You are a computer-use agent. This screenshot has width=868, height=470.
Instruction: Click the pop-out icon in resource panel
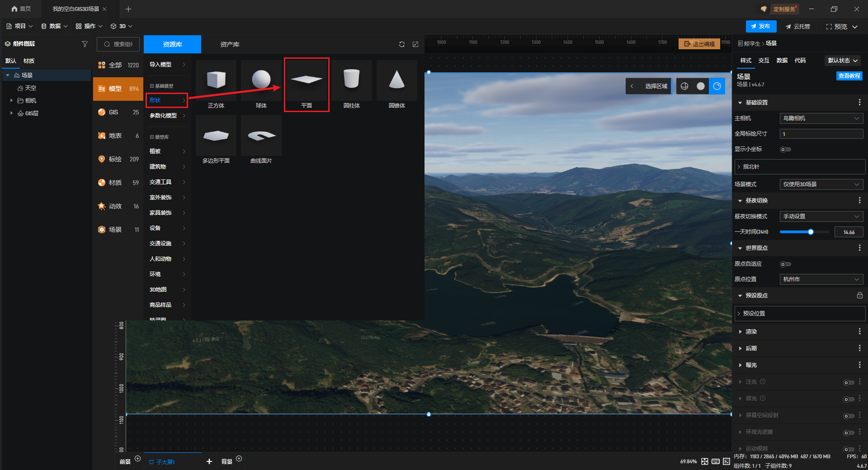pos(415,44)
